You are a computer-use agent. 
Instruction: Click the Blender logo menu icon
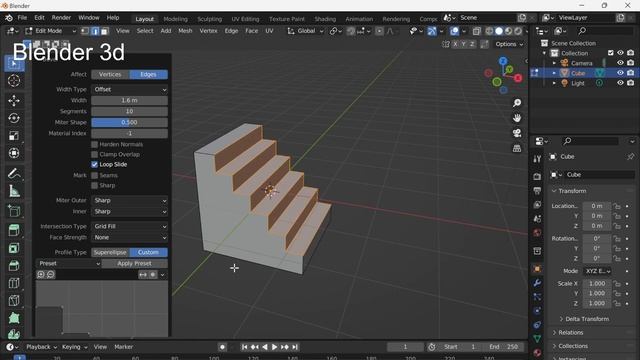(x=9, y=18)
